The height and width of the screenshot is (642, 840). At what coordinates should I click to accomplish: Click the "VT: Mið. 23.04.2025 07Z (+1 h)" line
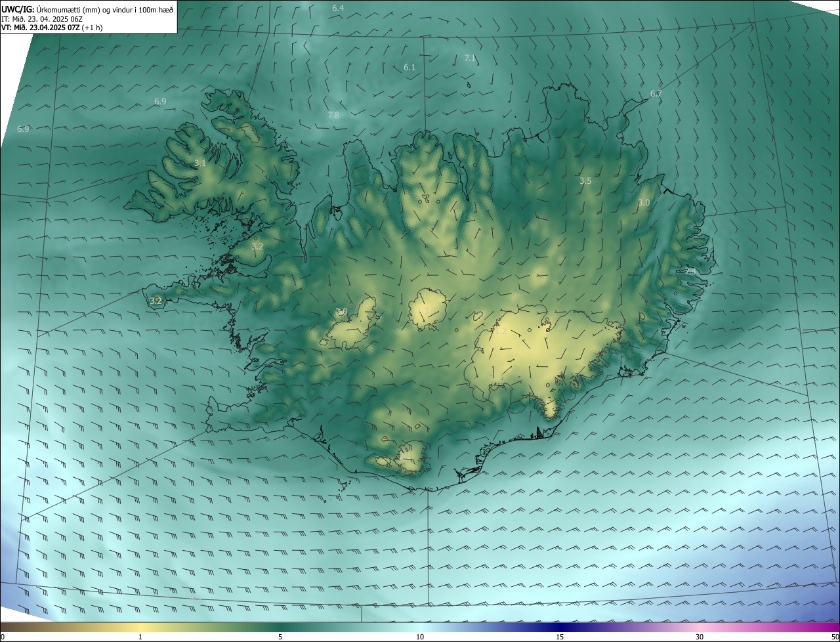coord(52,28)
